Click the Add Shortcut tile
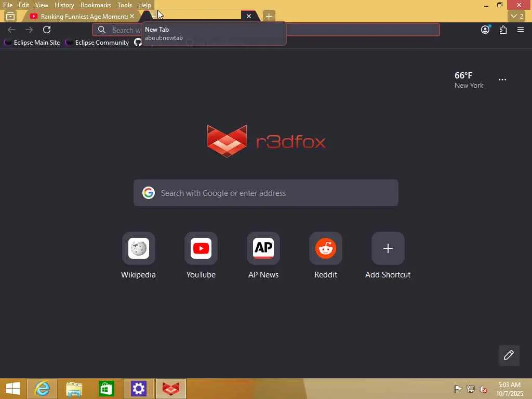 click(388, 256)
